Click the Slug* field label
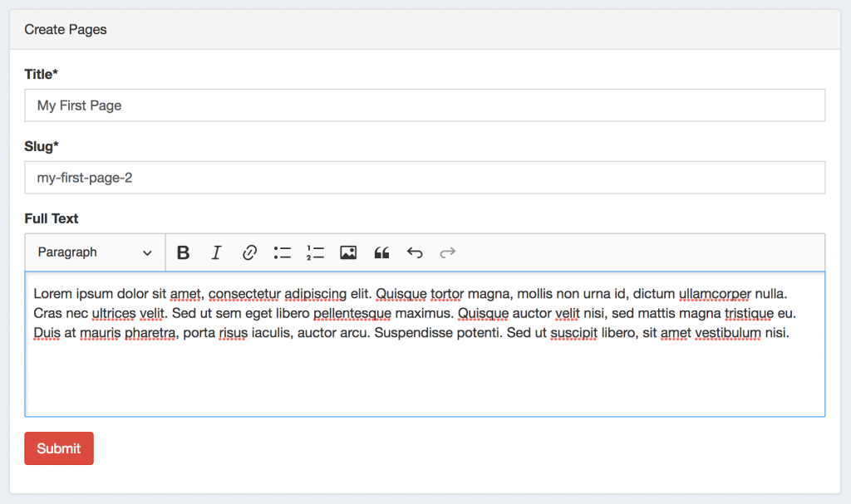 [x=42, y=146]
